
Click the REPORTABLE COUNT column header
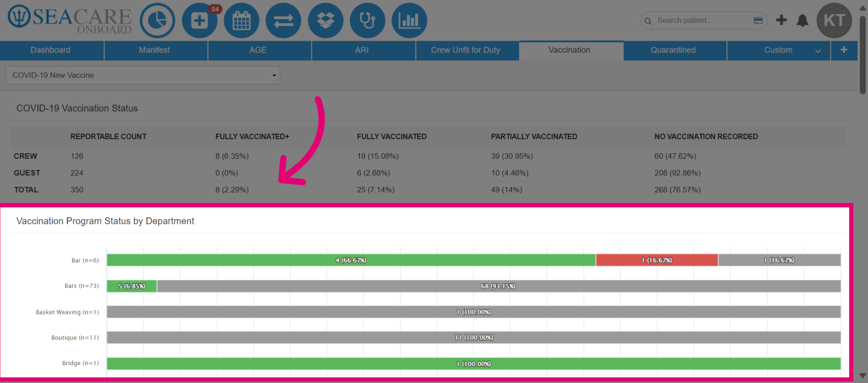[x=108, y=136]
